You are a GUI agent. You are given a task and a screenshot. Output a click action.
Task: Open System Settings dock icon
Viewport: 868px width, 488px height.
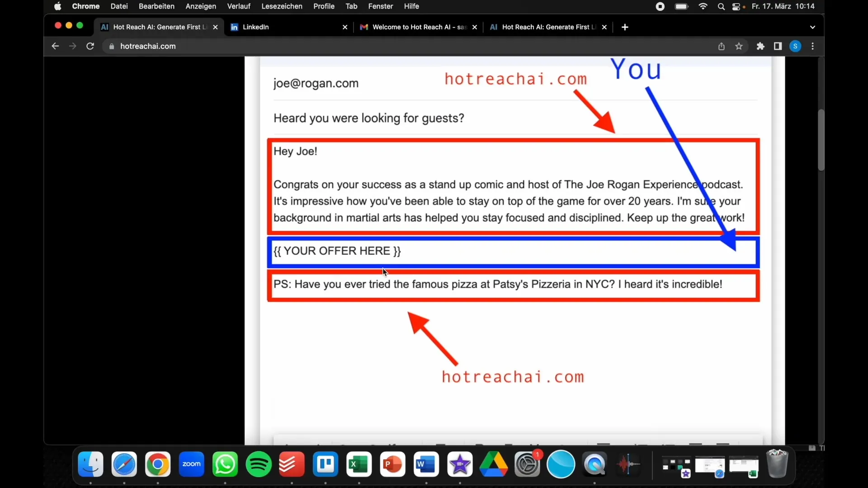click(527, 464)
